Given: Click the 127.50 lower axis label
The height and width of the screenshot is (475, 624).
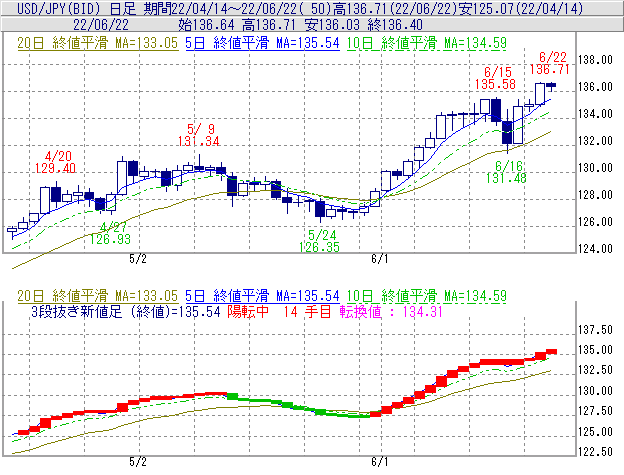Looking at the screenshot, I should click(595, 411).
